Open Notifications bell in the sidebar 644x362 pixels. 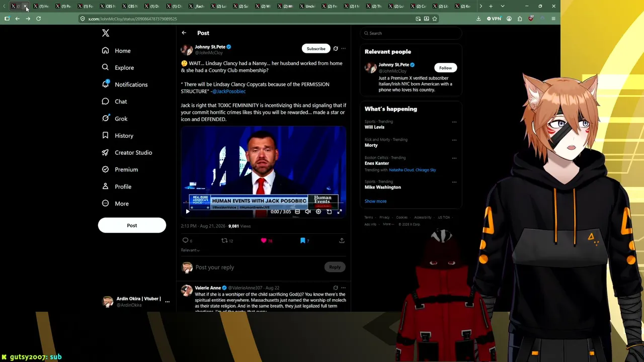coord(105,84)
